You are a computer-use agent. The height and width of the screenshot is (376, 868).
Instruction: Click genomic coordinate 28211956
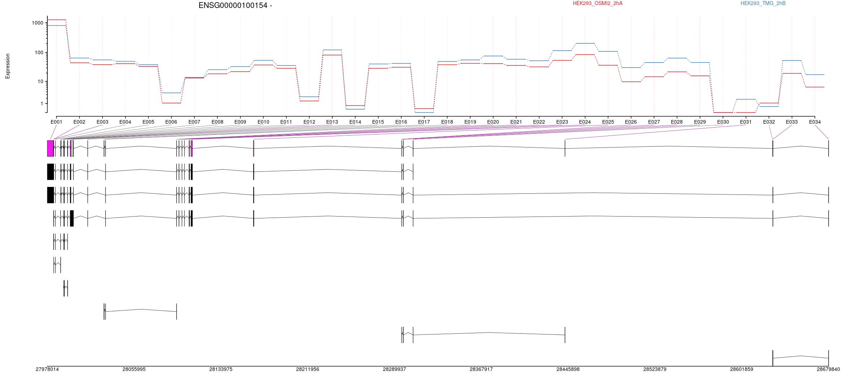point(308,369)
